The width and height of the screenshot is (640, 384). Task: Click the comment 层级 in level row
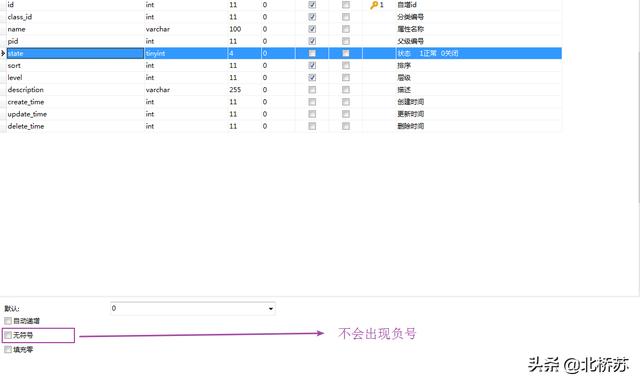[404, 78]
